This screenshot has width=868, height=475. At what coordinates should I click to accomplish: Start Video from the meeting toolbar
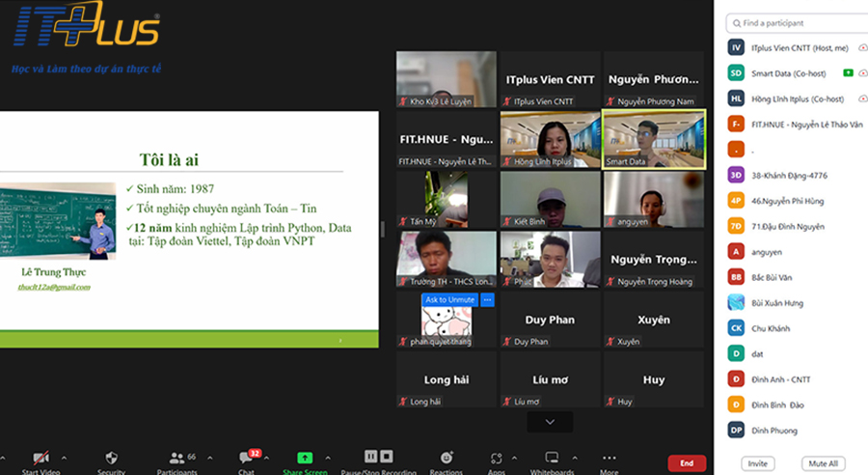point(41,459)
